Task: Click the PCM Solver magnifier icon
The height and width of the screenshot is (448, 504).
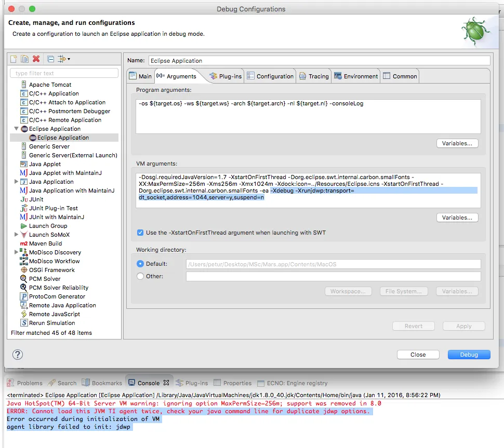Action: (24, 278)
